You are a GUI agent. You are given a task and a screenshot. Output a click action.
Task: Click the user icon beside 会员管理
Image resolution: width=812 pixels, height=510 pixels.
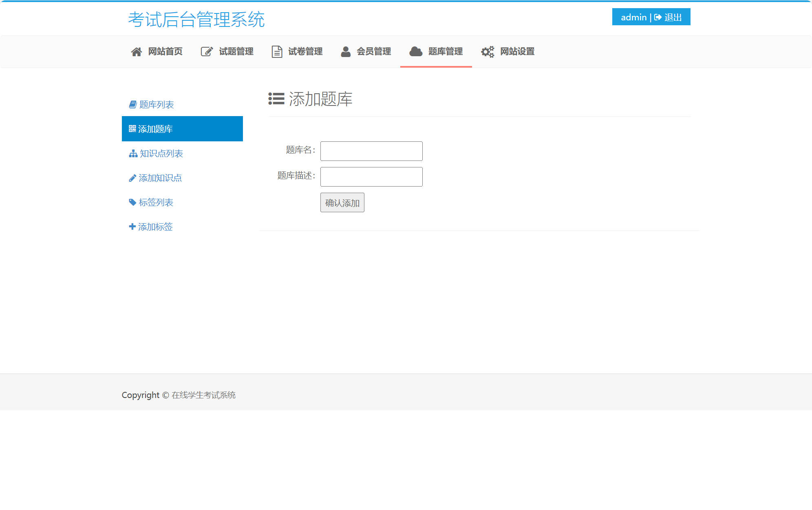(346, 51)
